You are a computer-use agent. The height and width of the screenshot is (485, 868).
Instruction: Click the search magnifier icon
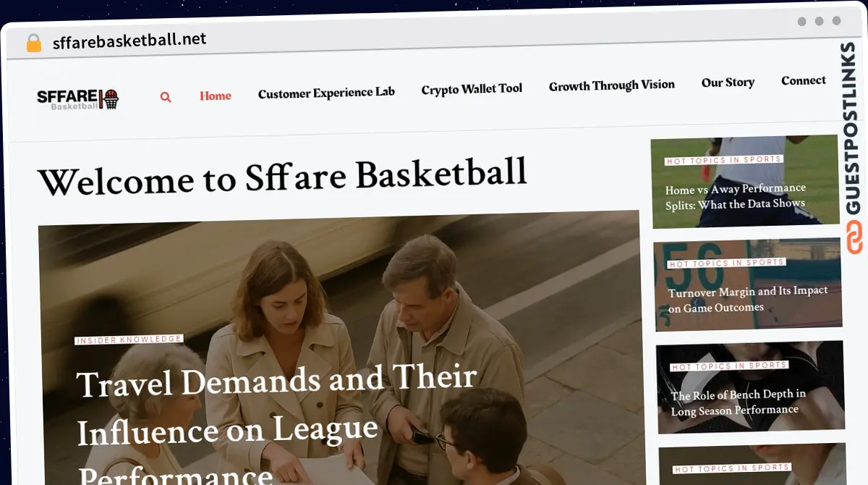tap(166, 97)
